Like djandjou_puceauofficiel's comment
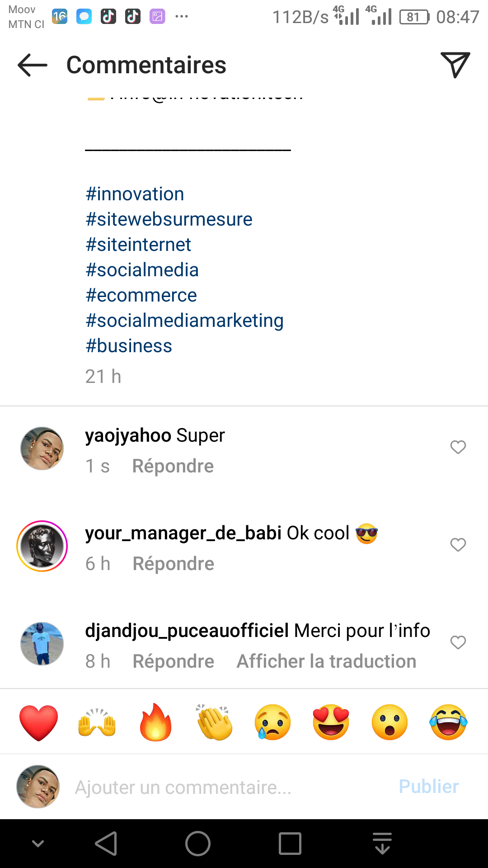Screen dimensions: 488x868 tap(458, 642)
